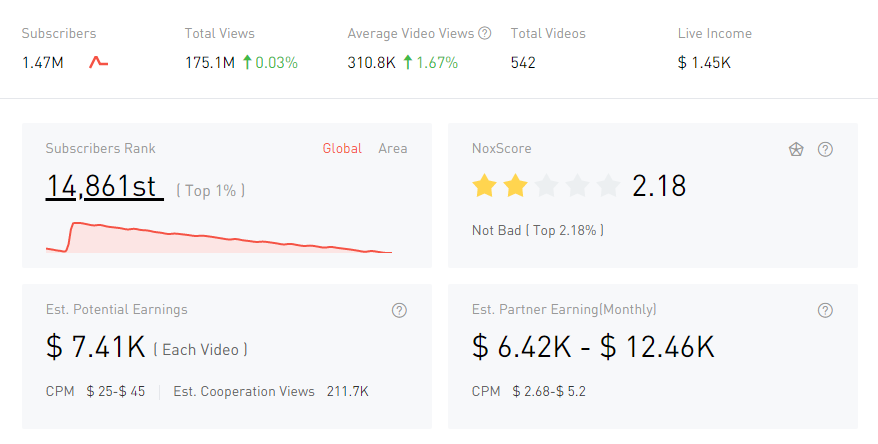Click the green arrow beside Total Views 0.03%
Screen dimensions: 878x444
click(246, 62)
